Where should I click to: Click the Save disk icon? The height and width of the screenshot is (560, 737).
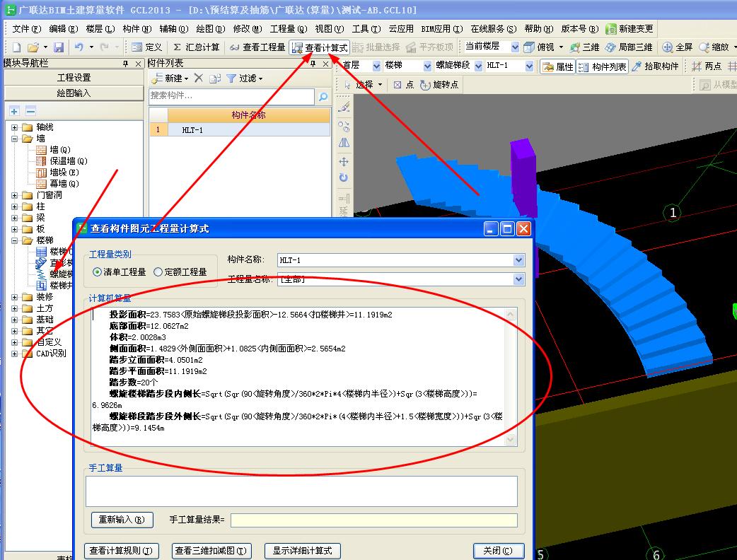(x=58, y=47)
